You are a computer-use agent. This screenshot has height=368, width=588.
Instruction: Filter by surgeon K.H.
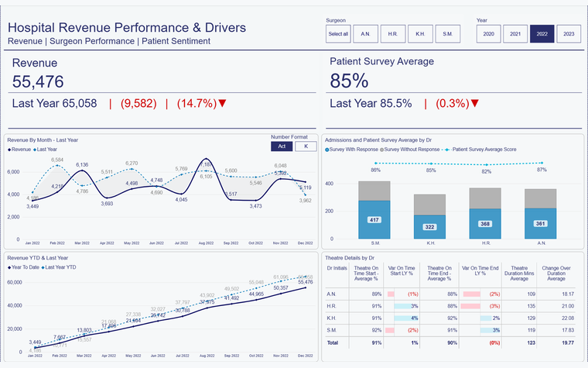420,34
